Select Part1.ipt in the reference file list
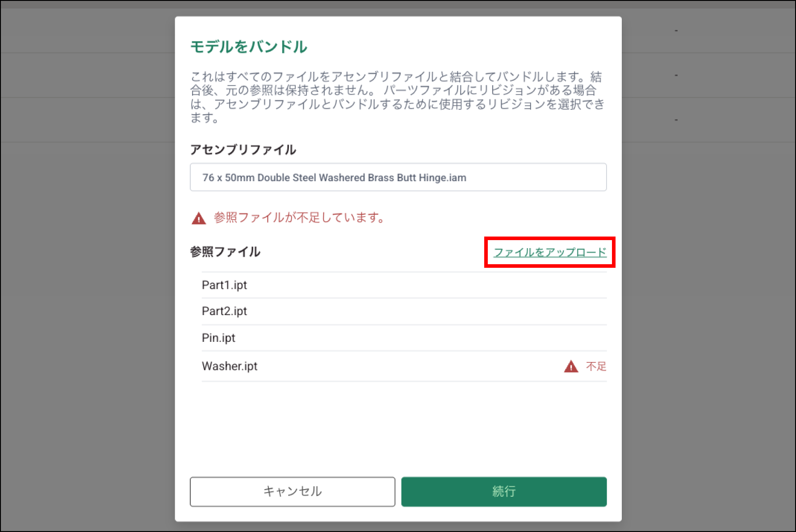The width and height of the screenshot is (796, 532). point(225,285)
